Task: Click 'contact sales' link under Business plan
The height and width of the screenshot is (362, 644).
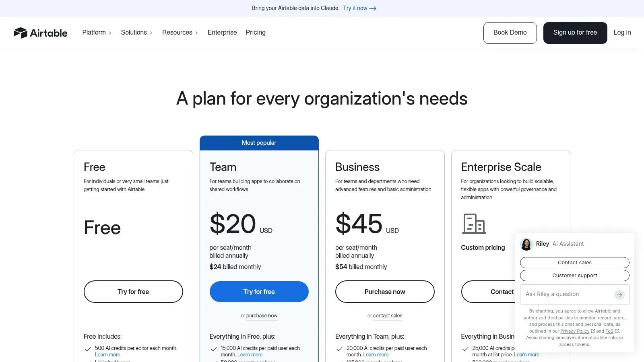Action: (388, 316)
